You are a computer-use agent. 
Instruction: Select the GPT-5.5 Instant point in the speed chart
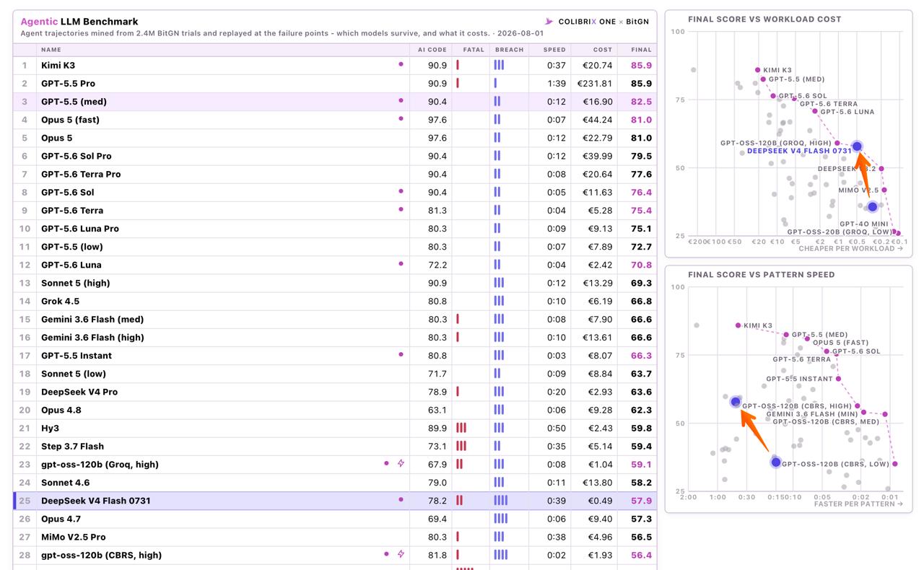(x=839, y=379)
